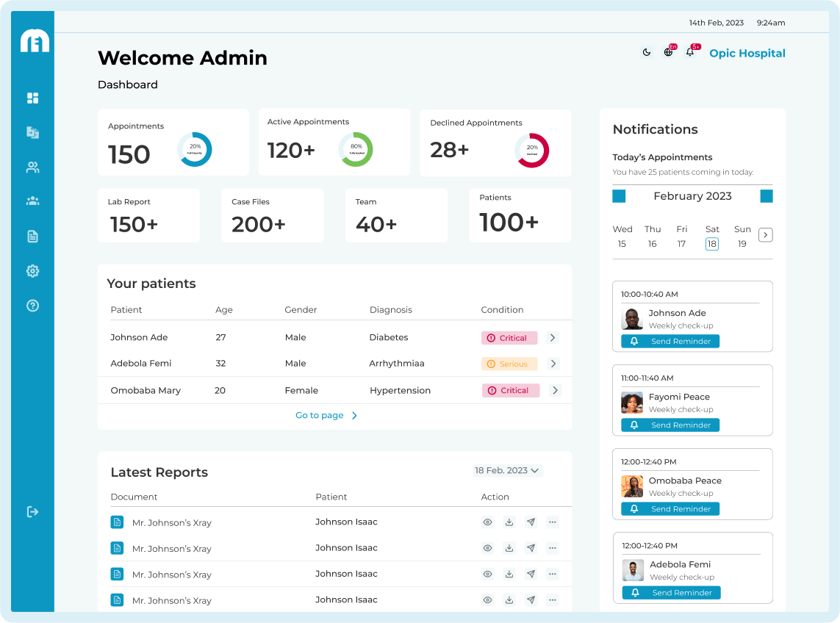Viewport: 840px width, 623px height.
Task: Select Thu 16 in the calendar
Action: [x=652, y=243]
